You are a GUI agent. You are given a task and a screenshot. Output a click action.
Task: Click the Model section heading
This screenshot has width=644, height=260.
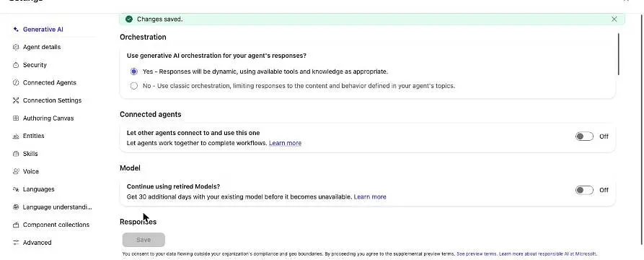pyautogui.click(x=130, y=168)
